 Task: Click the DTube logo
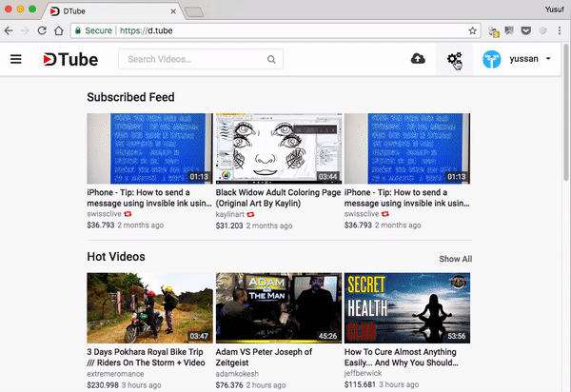(x=70, y=59)
